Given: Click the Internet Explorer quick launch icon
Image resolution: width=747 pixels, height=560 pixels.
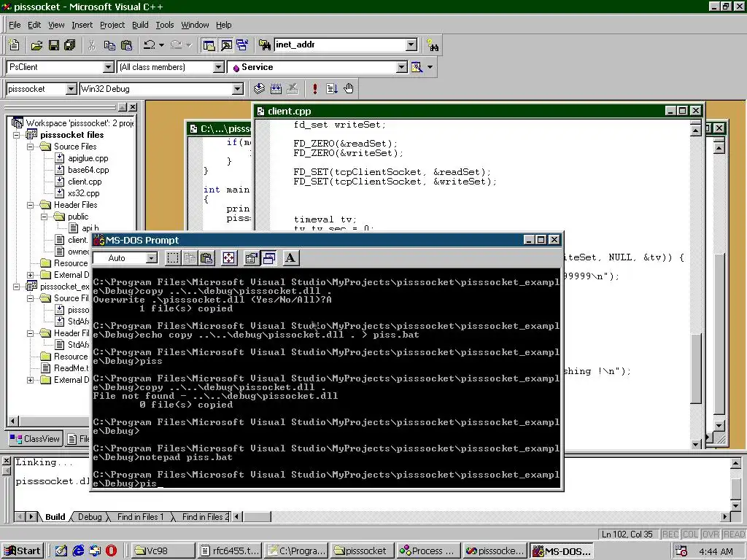Looking at the screenshot, I should pos(78,551).
